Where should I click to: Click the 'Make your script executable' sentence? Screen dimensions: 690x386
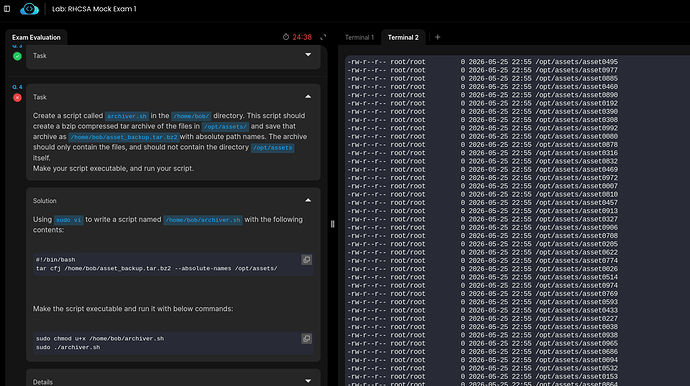(x=113, y=168)
